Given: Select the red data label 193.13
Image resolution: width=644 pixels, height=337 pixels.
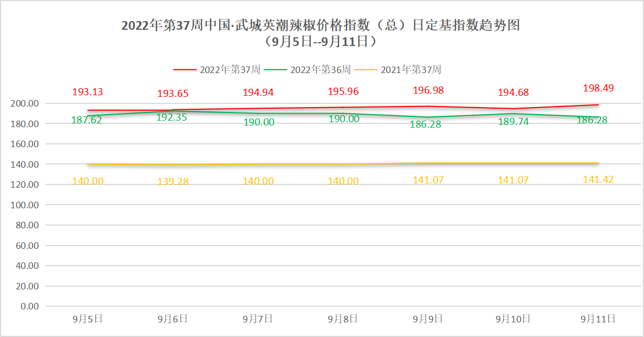Looking at the screenshot, I should pos(88,92).
